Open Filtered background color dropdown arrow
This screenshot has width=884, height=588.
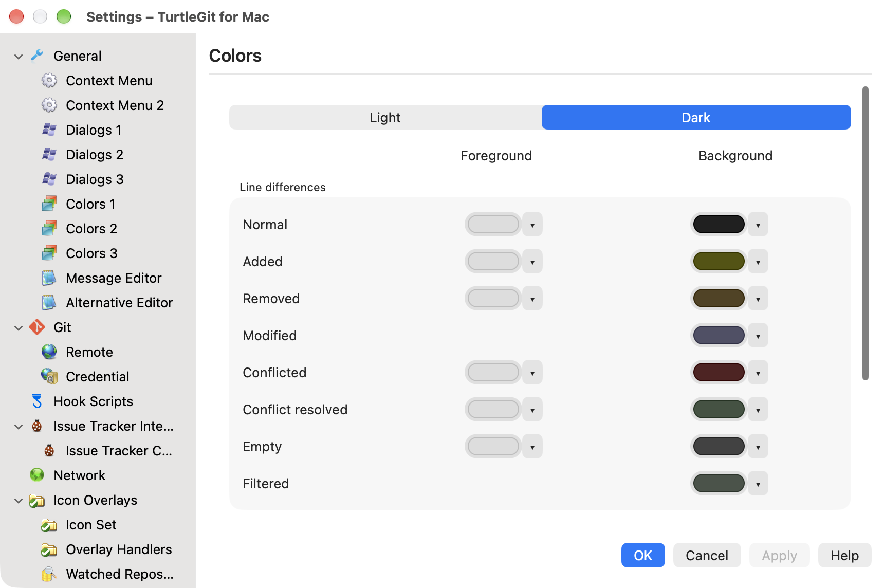point(758,484)
